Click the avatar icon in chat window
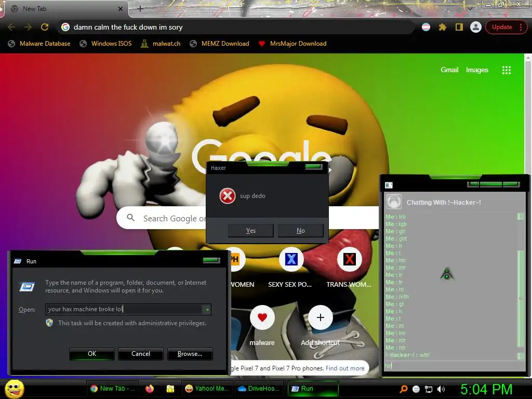Image resolution: width=532 pixels, height=399 pixels. pos(394,202)
